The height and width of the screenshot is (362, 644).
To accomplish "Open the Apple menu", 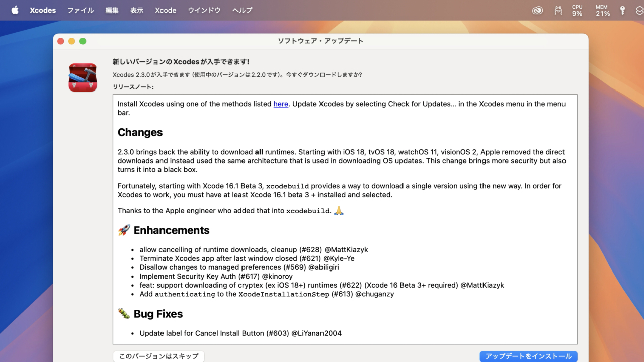I will 15,10.
